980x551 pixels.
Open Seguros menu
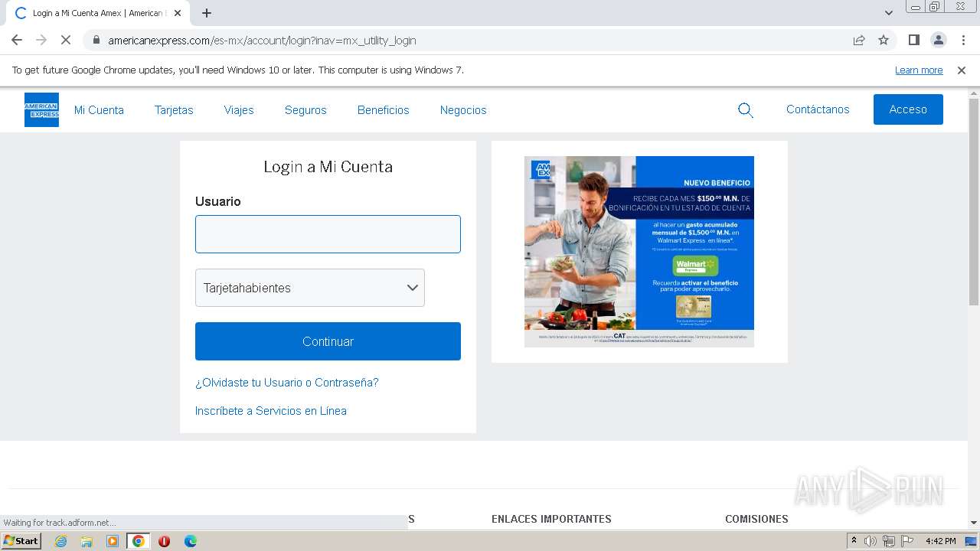(305, 110)
